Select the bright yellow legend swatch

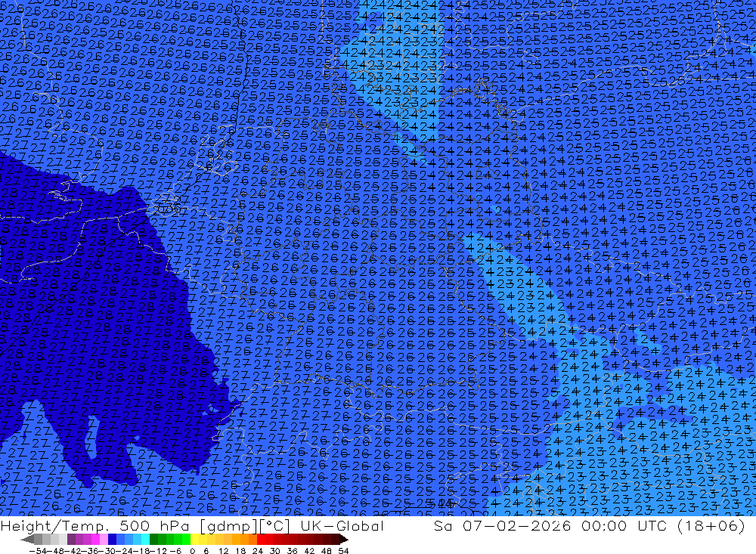195,539
